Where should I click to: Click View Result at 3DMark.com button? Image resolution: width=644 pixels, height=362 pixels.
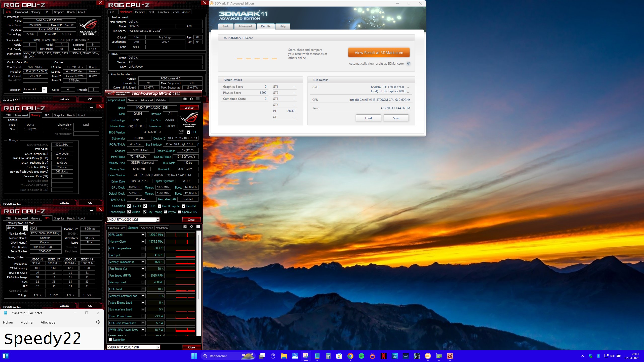point(379,53)
